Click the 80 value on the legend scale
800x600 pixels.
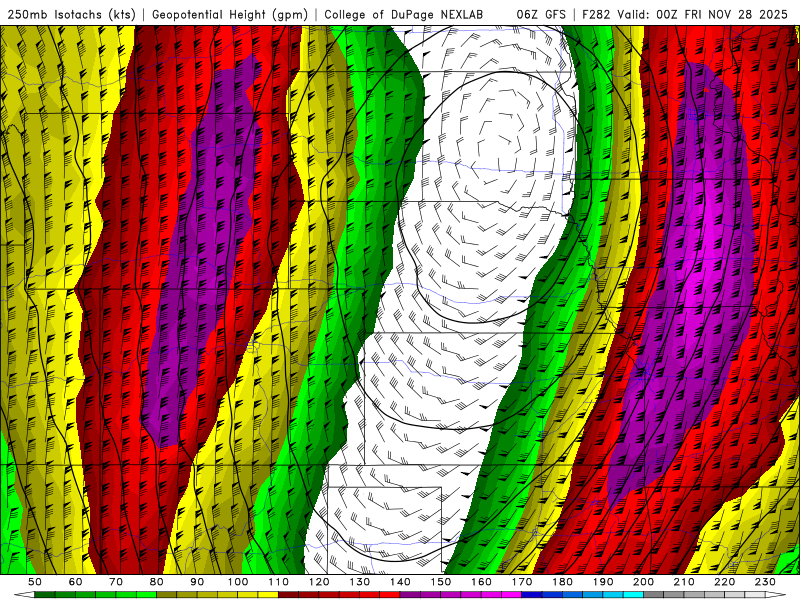pyautogui.click(x=156, y=582)
